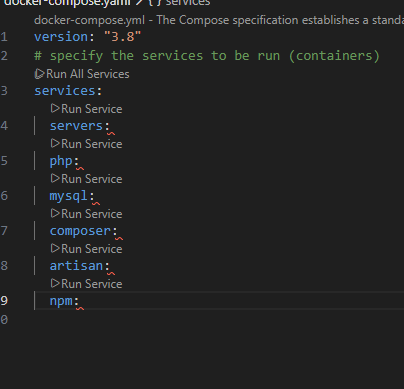
Task: Click the services breadcrumb segment
Action: pyautogui.click(x=188, y=3)
